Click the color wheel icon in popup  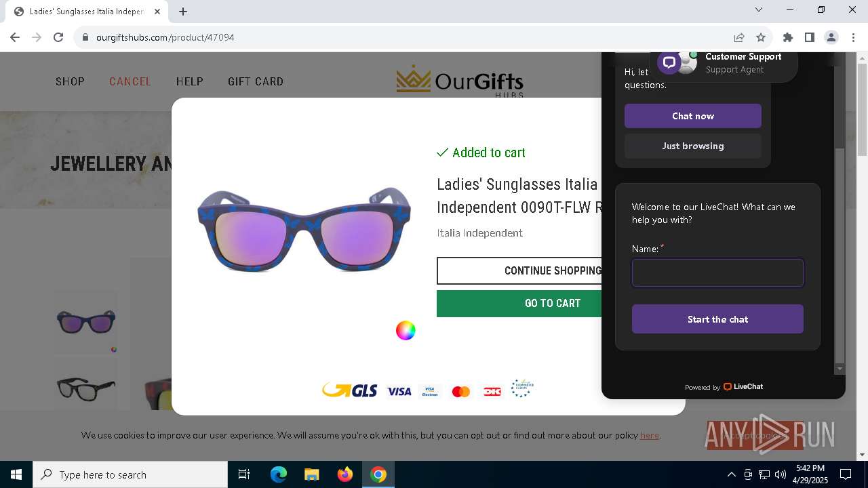(x=406, y=330)
